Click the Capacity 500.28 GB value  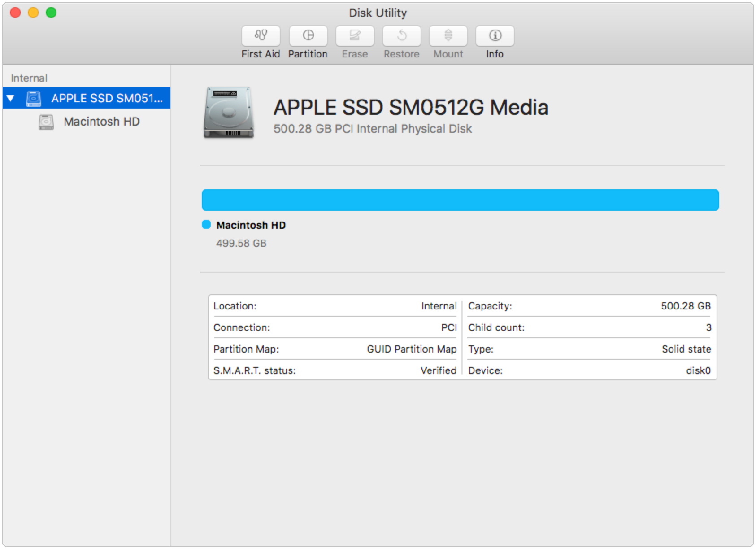pyautogui.click(x=686, y=306)
